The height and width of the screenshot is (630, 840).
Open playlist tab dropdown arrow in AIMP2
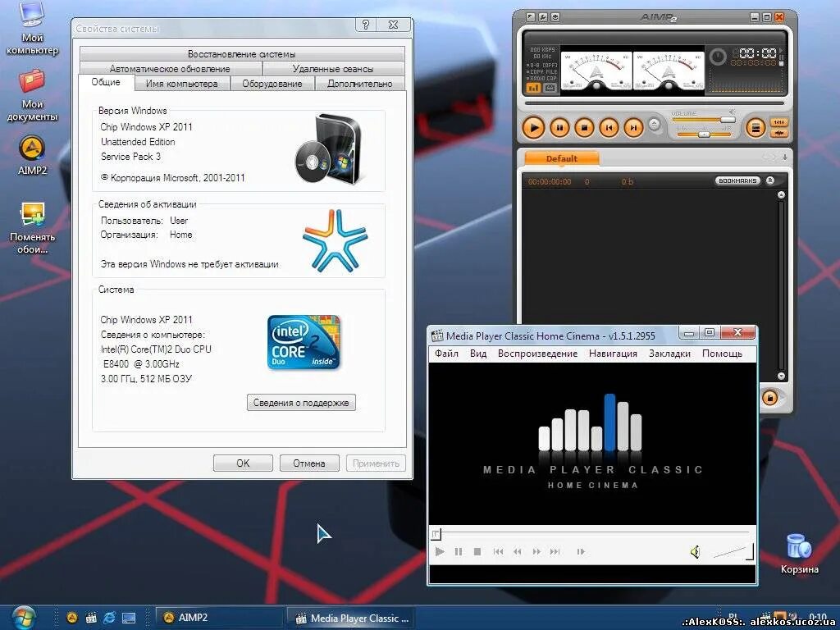784,157
